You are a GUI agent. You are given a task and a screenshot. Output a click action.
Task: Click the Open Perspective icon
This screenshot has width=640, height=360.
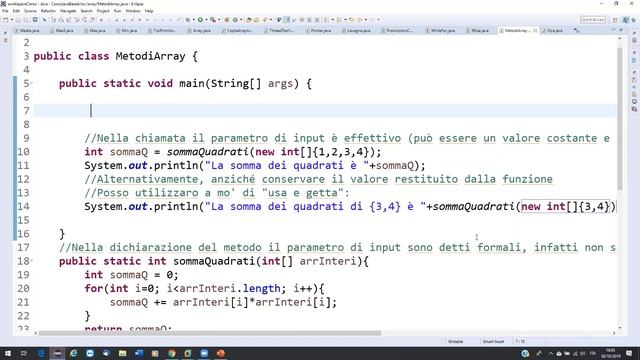tap(615, 20)
